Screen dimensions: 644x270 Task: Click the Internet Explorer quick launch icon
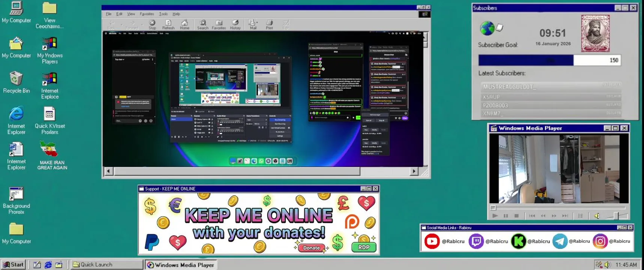48,265
